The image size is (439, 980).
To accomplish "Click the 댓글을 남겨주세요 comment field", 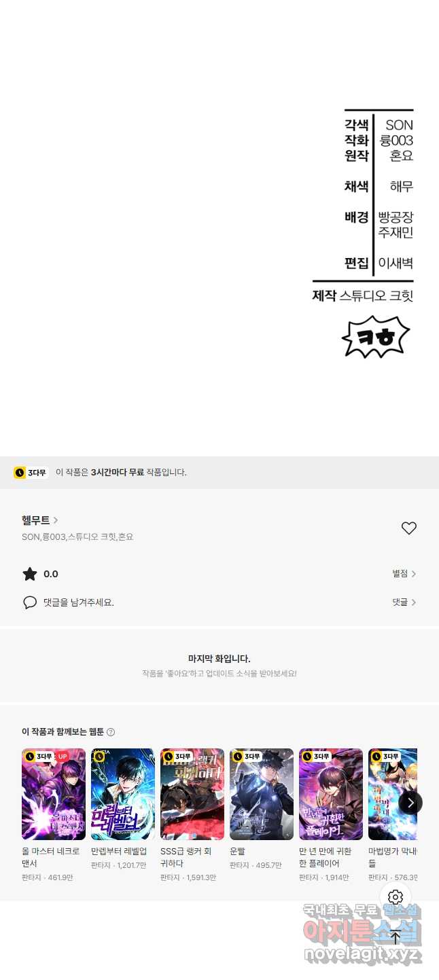I will point(79,602).
